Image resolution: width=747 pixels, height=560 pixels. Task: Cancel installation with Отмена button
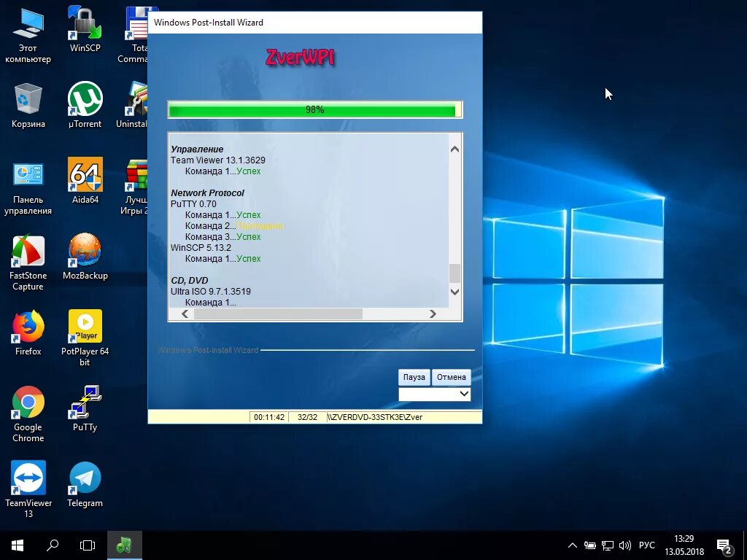[x=451, y=377]
